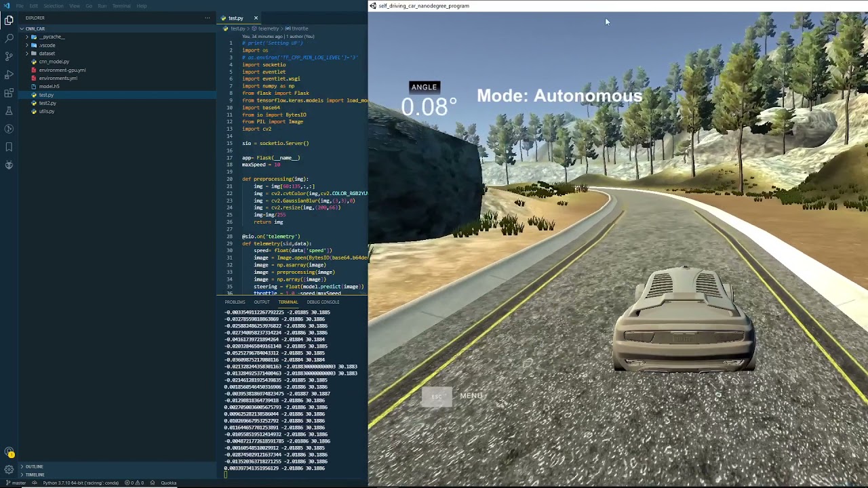
Task: Open the Manage settings gear
Action: tap(9, 469)
